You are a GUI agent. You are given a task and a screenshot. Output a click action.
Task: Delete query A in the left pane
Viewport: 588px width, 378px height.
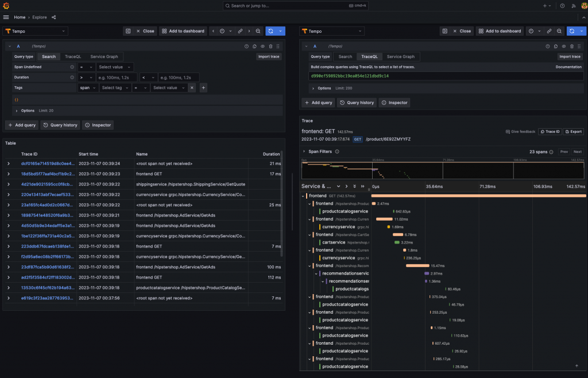[x=270, y=47]
